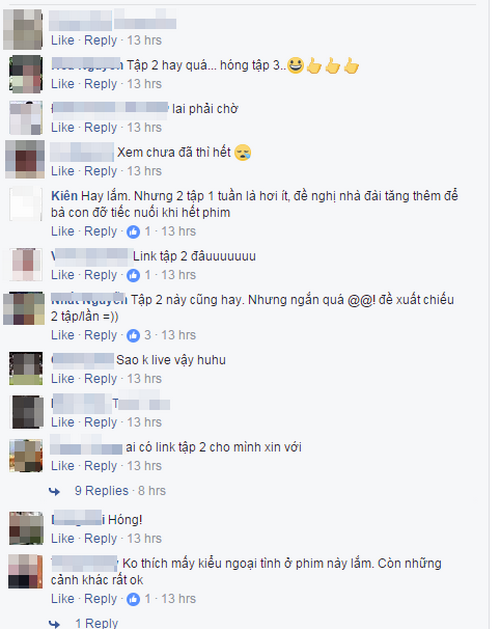Viewport: 500px width, 629px height.
Task: Click like reaction icon showing 3 likes
Action: click(133, 335)
